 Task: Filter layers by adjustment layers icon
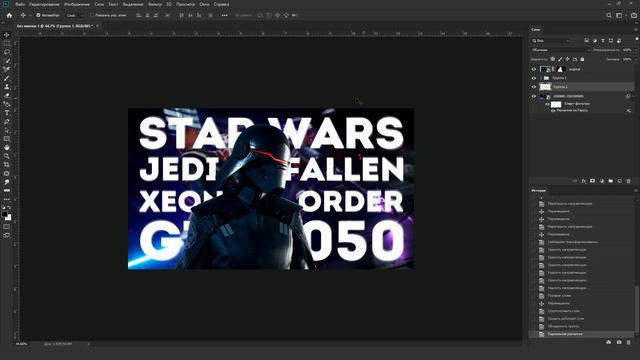coord(595,40)
